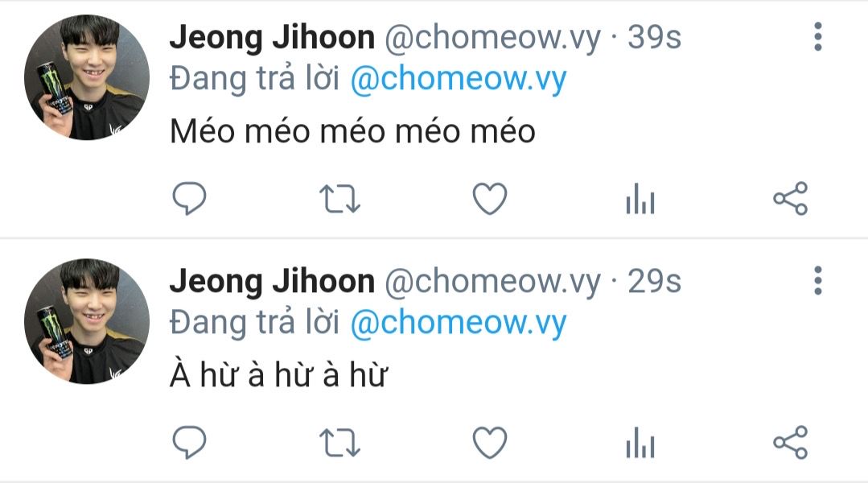The width and height of the screenshot is (868, 483).
Task: Open profile picture on the first tweet
Action: 87,77
